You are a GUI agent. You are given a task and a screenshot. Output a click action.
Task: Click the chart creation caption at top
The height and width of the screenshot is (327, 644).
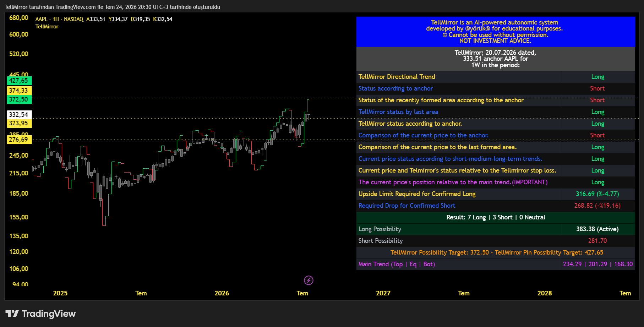[112, 7]
